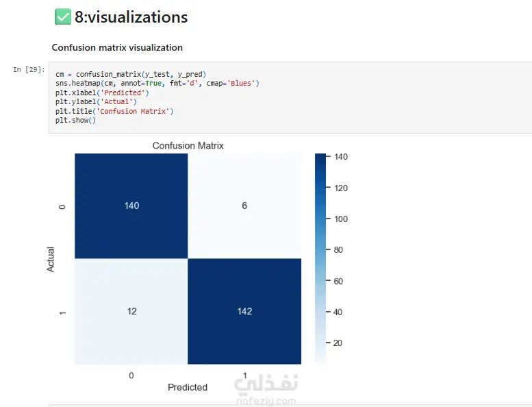This screenshot has height=407, width=532.
Task: Place cursor on the sns.heatmap code line
Action: (x=157, y=83)
